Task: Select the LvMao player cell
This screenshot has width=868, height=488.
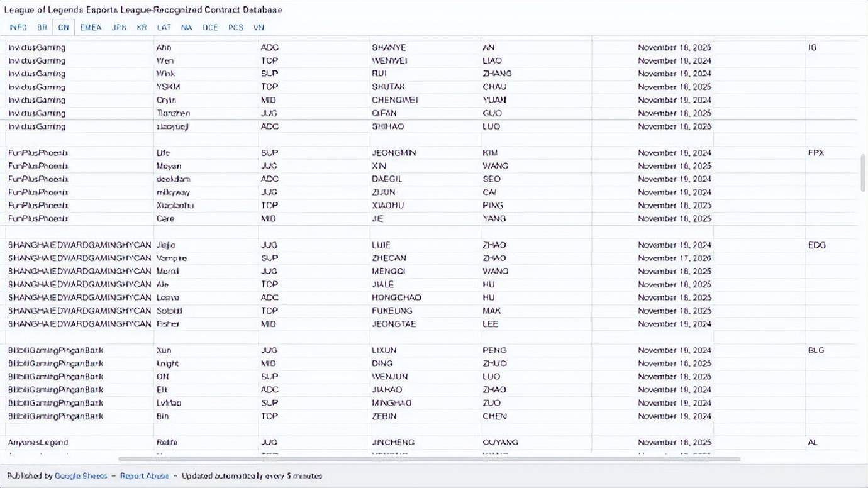Action: [206, 403]
